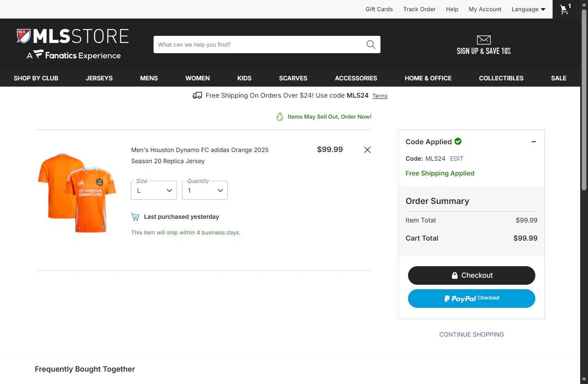Image resolution: width=588 pixels, height=384 pixels.
Task: Open My Account link
Action: (x=485, y=9)
